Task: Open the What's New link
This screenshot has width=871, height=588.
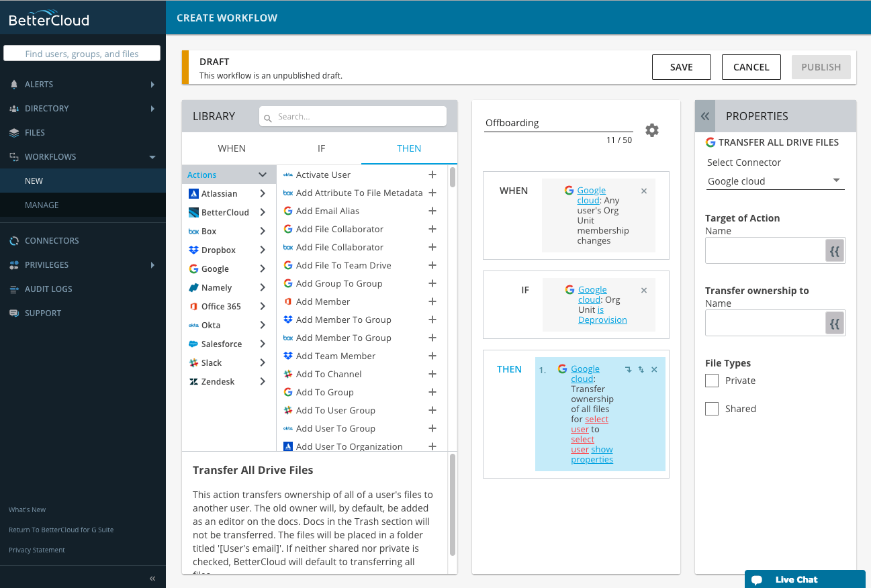Action: [28, 510]
